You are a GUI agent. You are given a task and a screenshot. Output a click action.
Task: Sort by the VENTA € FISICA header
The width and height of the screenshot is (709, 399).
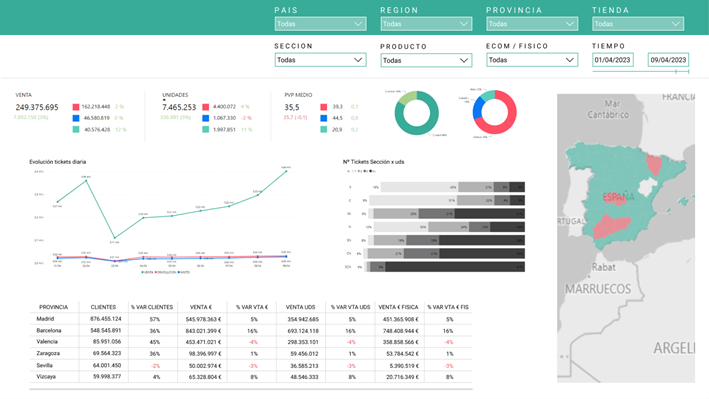click(398, 307)
